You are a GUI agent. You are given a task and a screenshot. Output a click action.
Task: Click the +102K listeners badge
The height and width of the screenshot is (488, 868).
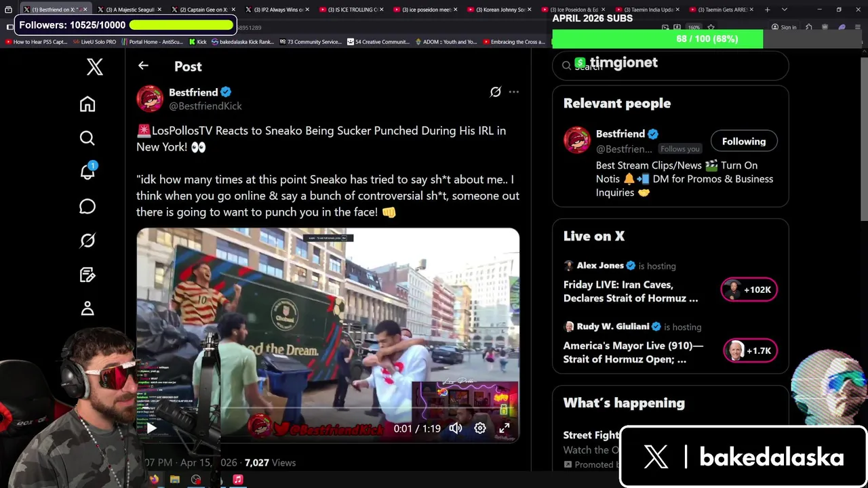tap(749, 290)
